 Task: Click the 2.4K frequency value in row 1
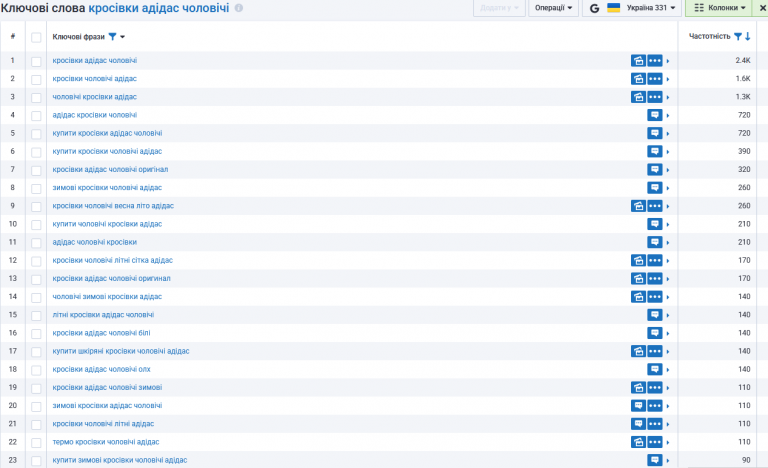coord(743,60)
